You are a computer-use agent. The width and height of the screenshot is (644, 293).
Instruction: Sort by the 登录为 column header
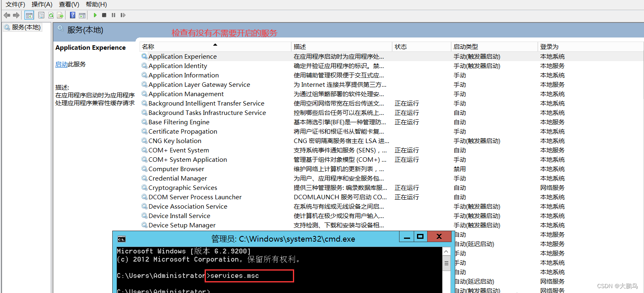point(590,47)
